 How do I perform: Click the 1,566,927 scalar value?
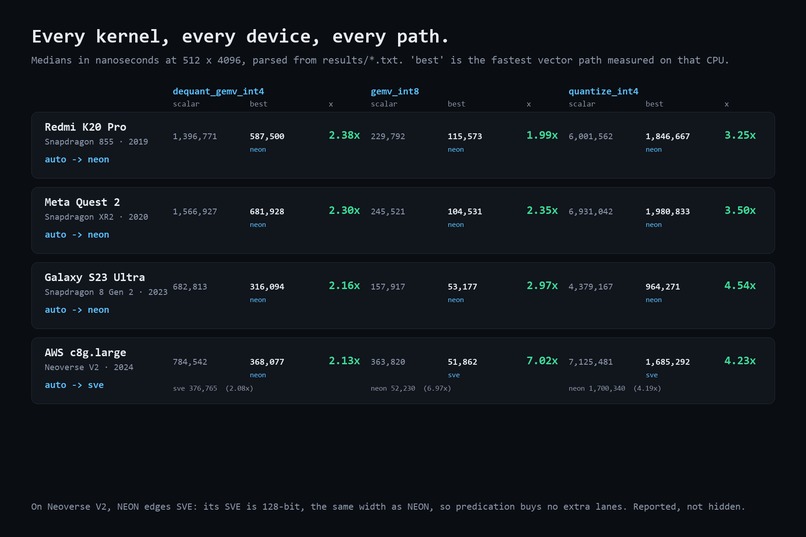tap(195, 211)
